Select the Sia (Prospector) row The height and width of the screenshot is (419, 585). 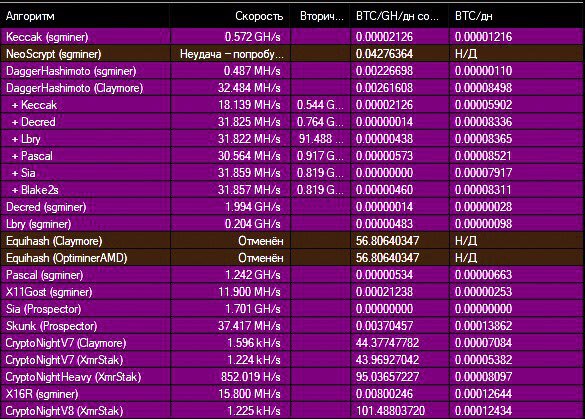coord(292,309)
